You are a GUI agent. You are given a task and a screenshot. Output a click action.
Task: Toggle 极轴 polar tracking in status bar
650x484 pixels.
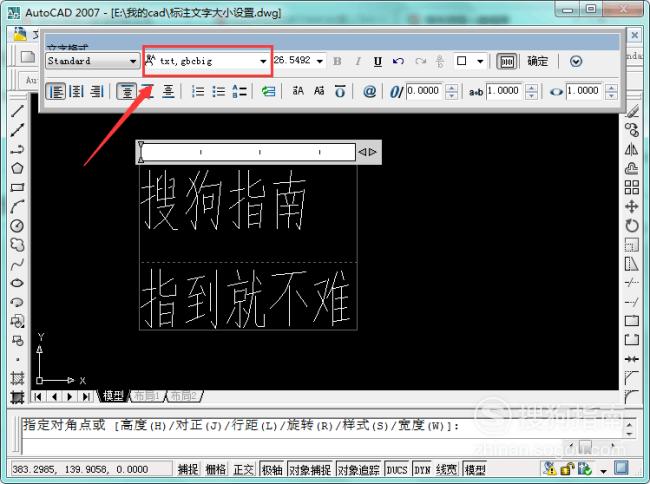pos(272,469)
